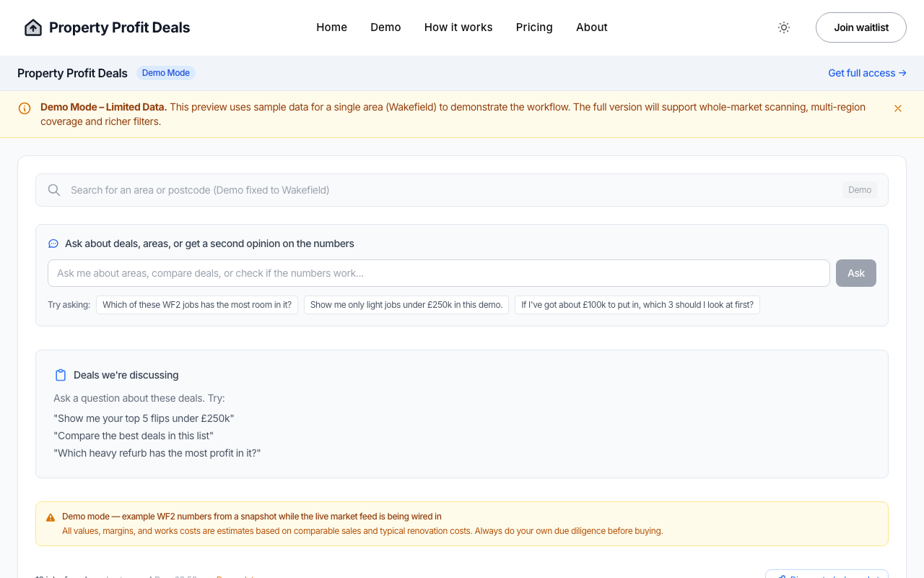Click the Deals we're discussing heading
Image resolution: width=924 pixels, height=578 pixels.
coord(126,375)
